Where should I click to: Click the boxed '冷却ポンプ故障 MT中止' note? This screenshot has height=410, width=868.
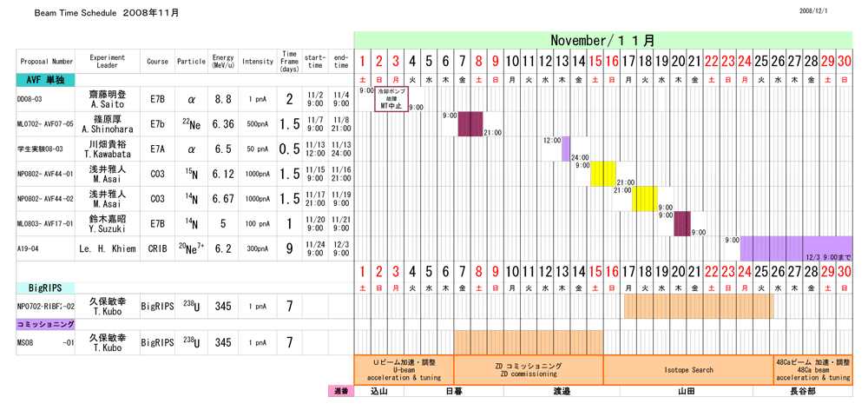click(x=391, y=99)
